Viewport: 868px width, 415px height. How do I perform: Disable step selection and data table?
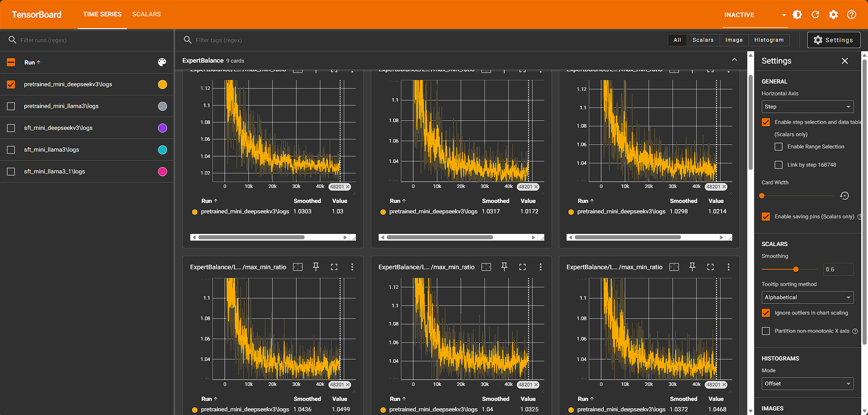[x=766, y=122]
